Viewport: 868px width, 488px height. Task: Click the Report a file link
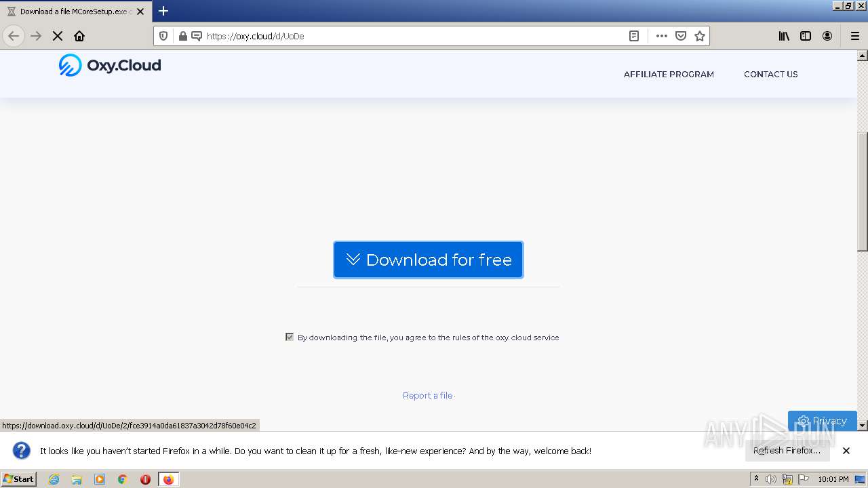427,396
